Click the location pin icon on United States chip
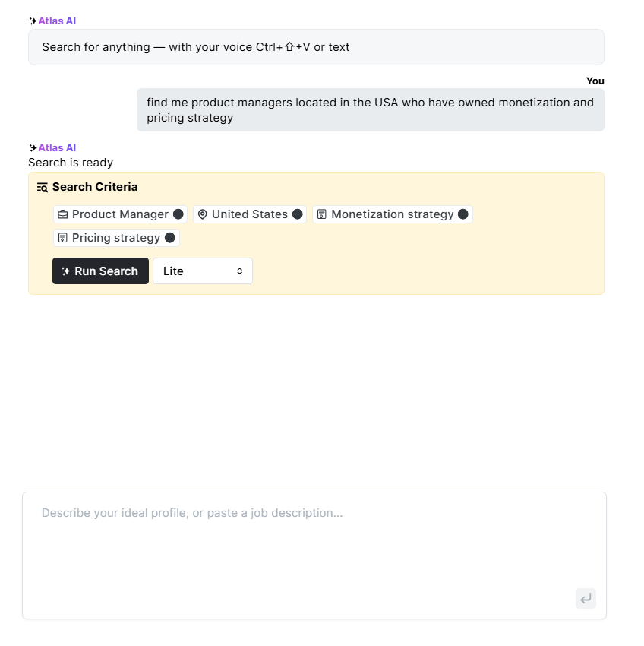 pyautogui.click(x=203, y=214)
